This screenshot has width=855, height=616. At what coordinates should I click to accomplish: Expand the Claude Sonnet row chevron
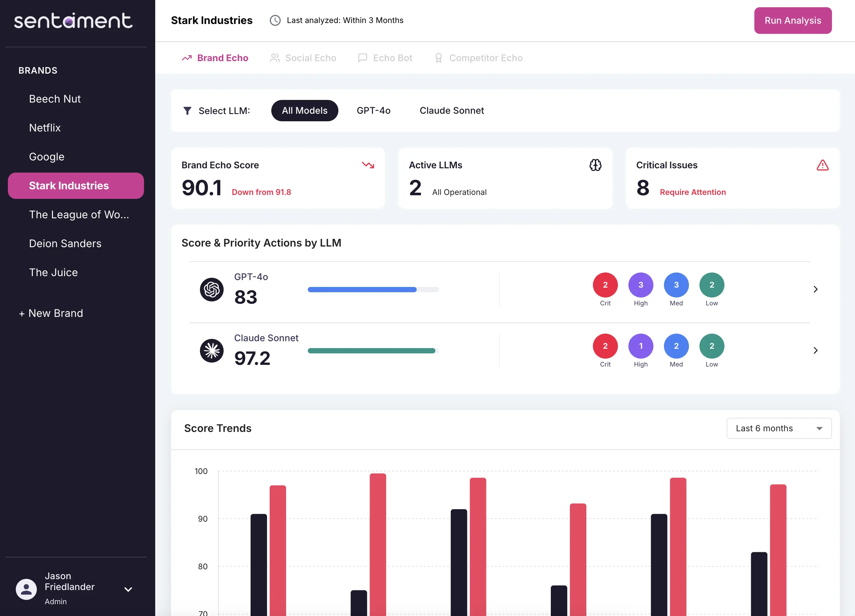click(x=816, y=350)
